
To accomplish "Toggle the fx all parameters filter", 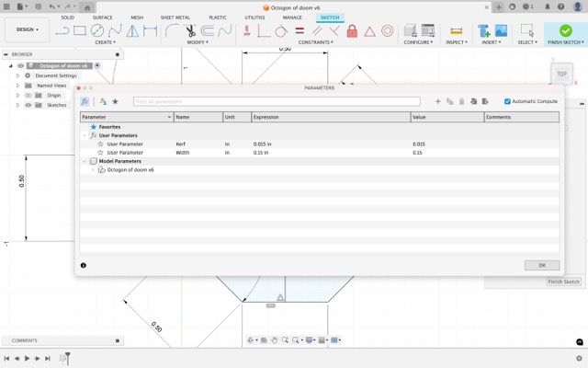I will click(x=85, y=101).
